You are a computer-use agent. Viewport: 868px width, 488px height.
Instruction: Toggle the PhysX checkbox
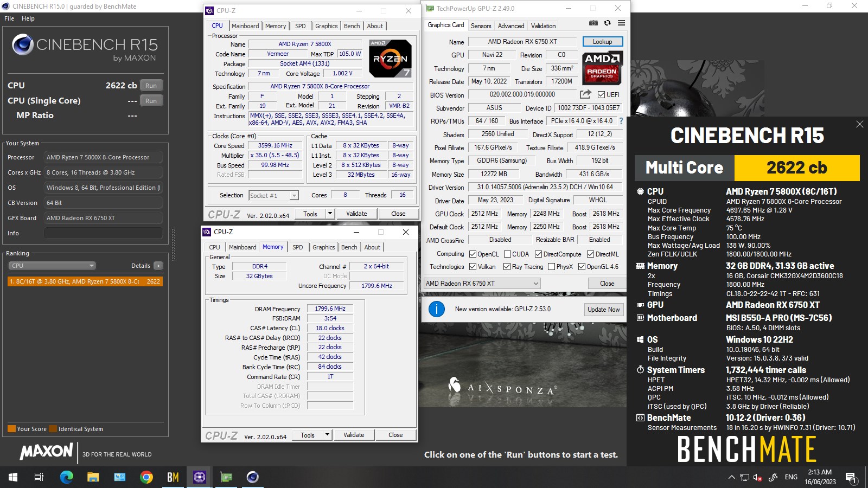tap(551, 267)
